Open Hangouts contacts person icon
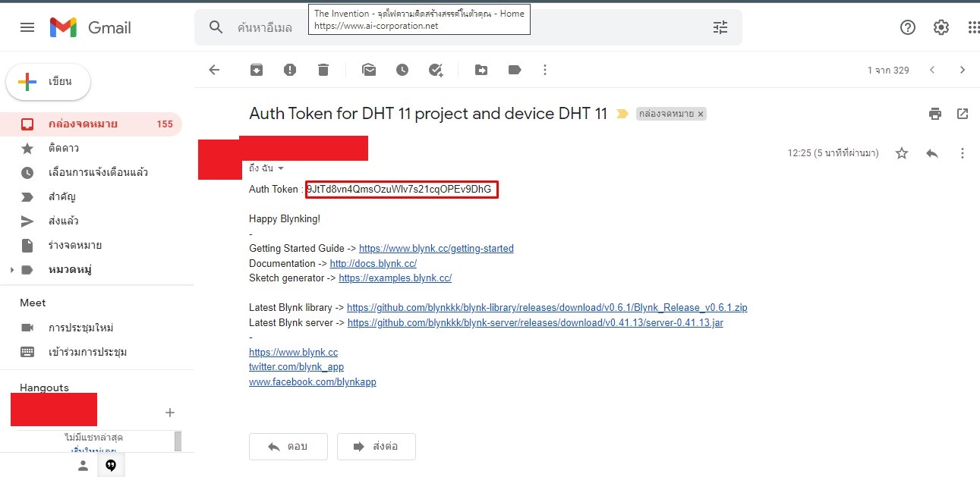Screen dimensions: 980x477 tap(84, 466)
